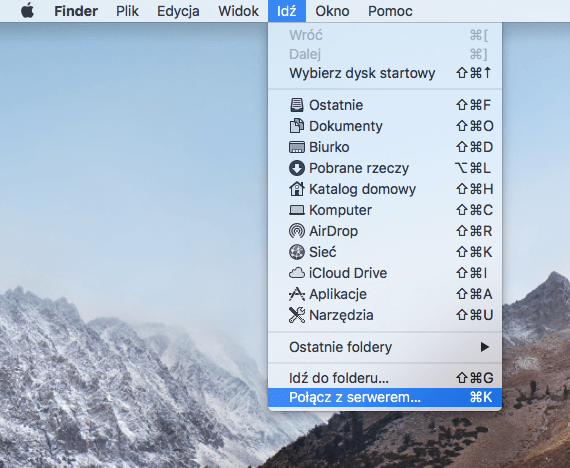The height and width of the screenshot is (468, 570).
Task: Click the Komputer laptop icon
Action: point(297,210)
